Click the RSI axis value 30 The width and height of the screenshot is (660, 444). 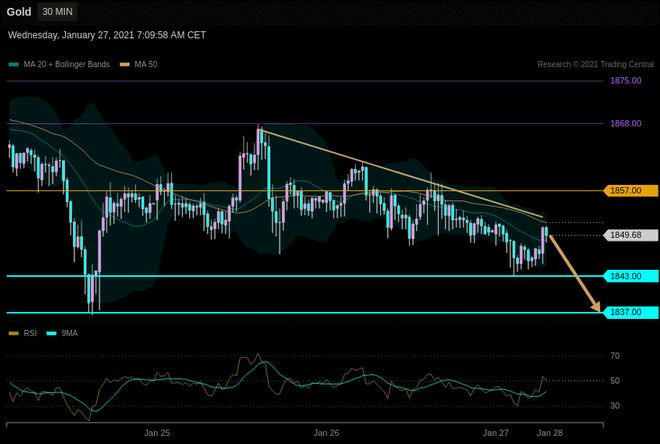(x=615, y=405)
